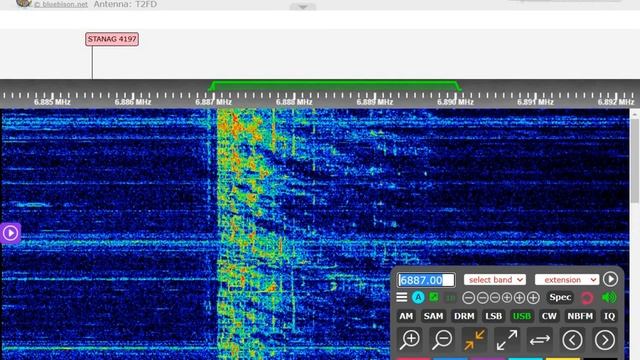Click the dim green pause bars icon
Screen dimensions: 640x360
[x=451, y=298]
